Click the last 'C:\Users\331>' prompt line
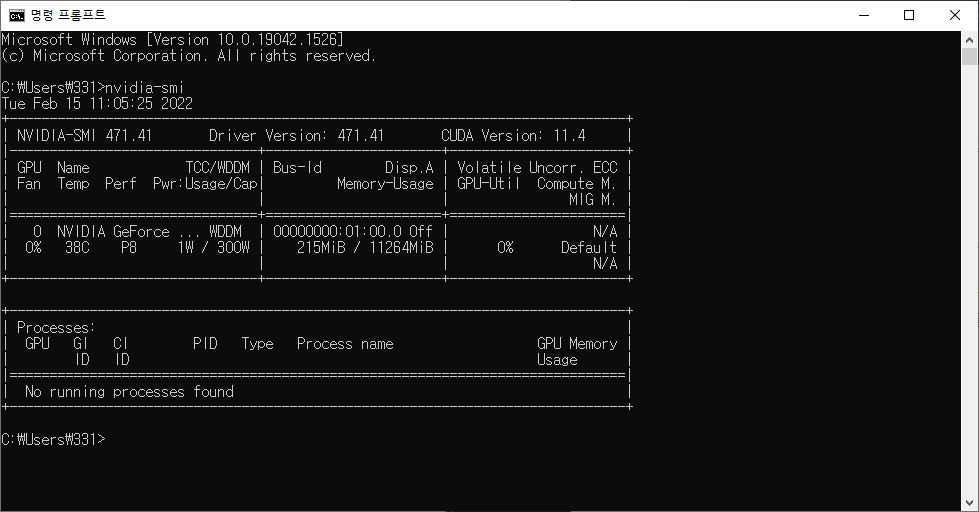Image resolution: width=979 pixels, height=512 pixels. click(x=54, y=440)
